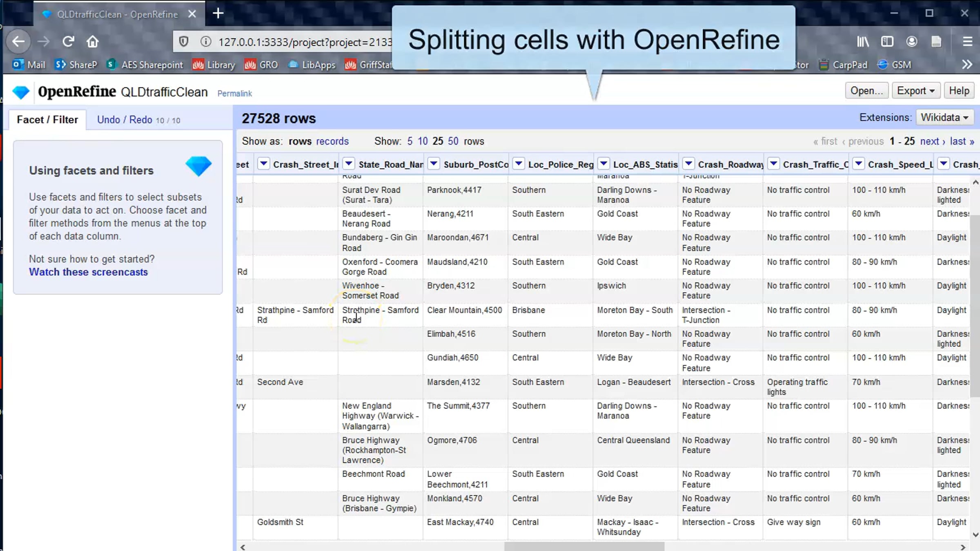Click the QLDtrafficClean project name
Image resolution: width=980 pixels, height=551 pixels.
tap(164, 92)
